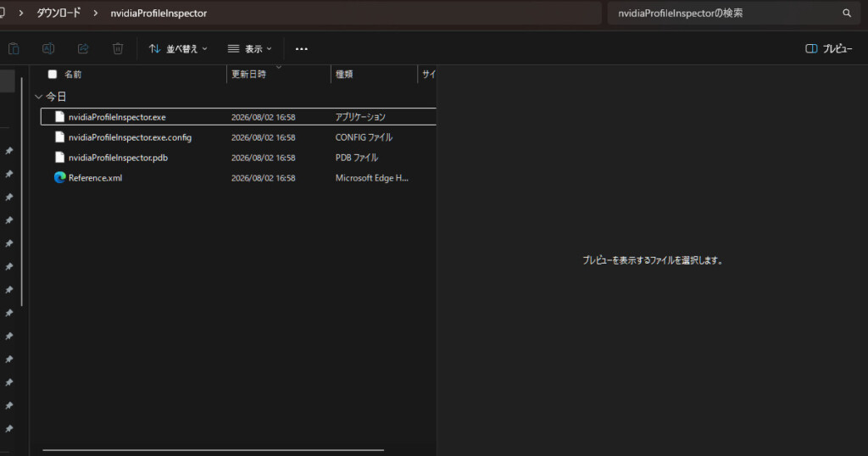Click the search magnifier icon
Screen dimensions: 868x456
[x=847, y=13]
